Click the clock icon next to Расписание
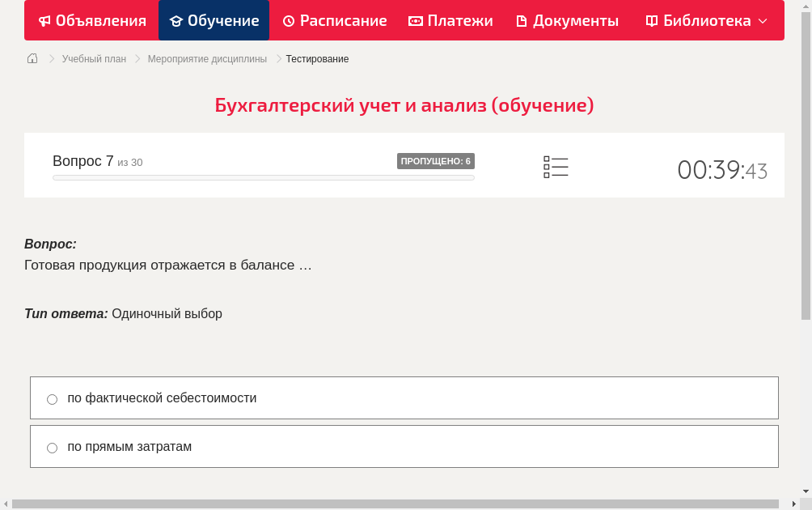Screen dimensions: 812x510 [x=288, y=20]
